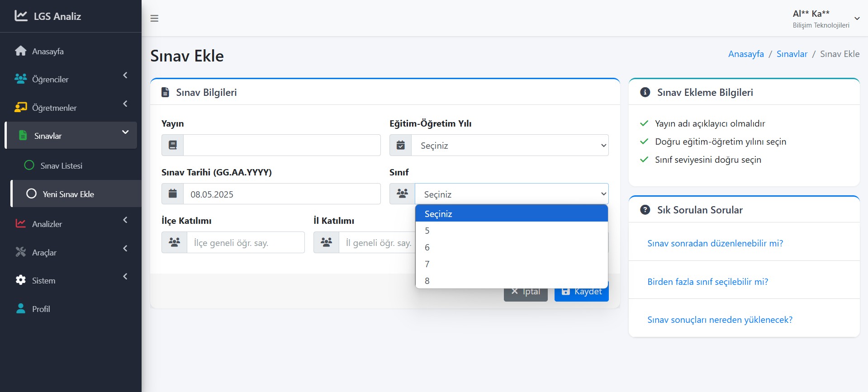Click the hamburger menu toggle icon
868x392 pixels.
(154, 19)
